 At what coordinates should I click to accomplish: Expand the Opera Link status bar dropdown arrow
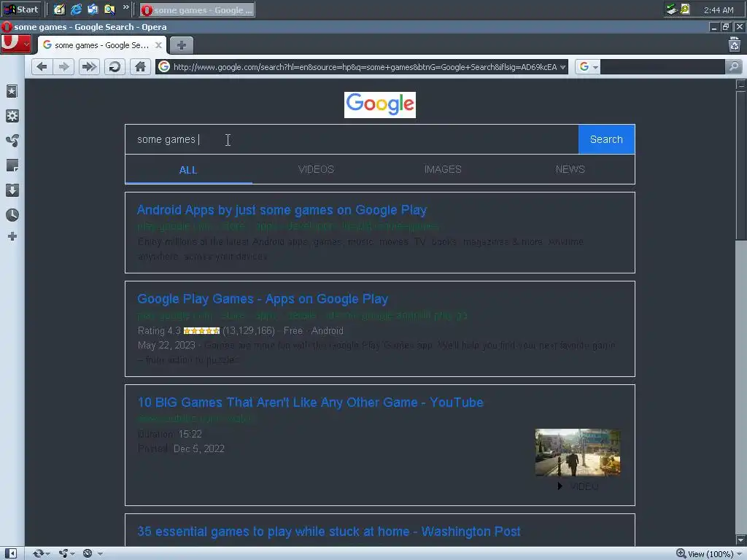(x=47, y=554)
